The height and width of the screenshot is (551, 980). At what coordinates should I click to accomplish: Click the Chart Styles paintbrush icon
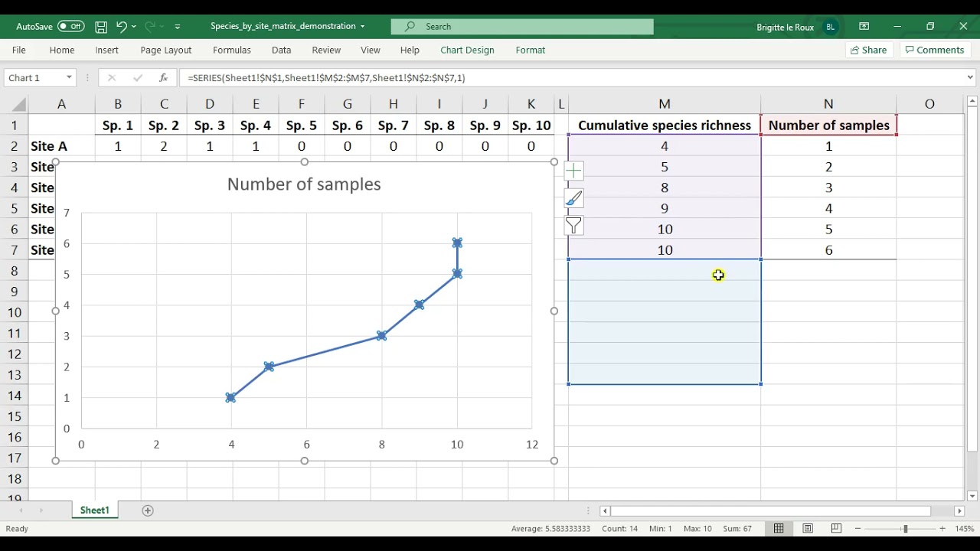coord(573,198)
